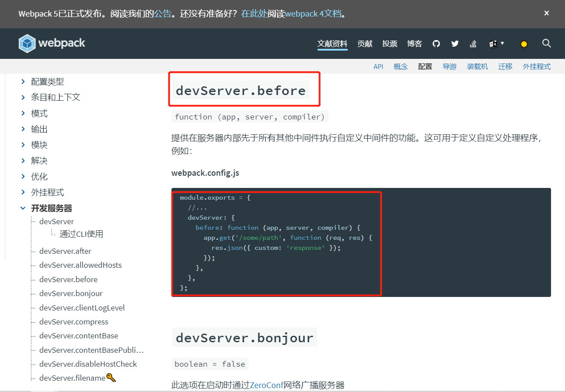Expand the 配置类型 sidebar section

tap(23, 82)
